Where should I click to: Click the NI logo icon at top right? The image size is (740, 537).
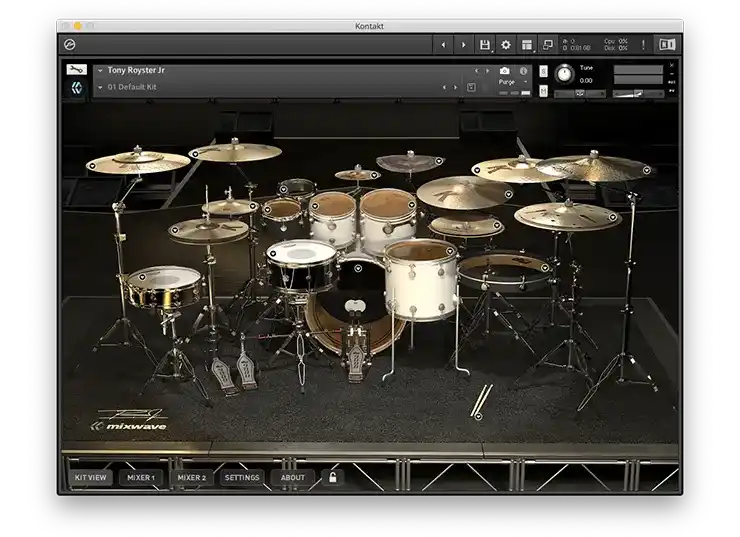coord(667,45)
